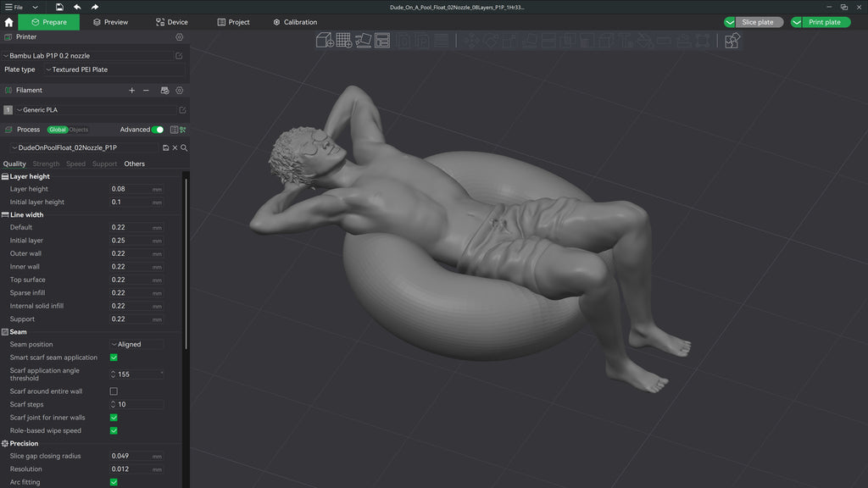The image size is (868, 488).
Task: Open the Assembly view puzzle icon
Action: coord(732,41)
